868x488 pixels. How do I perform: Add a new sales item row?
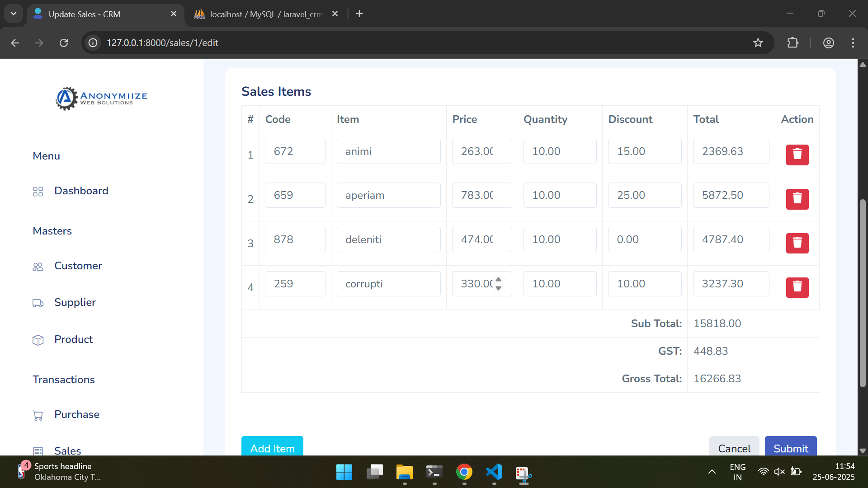point(272,446)
